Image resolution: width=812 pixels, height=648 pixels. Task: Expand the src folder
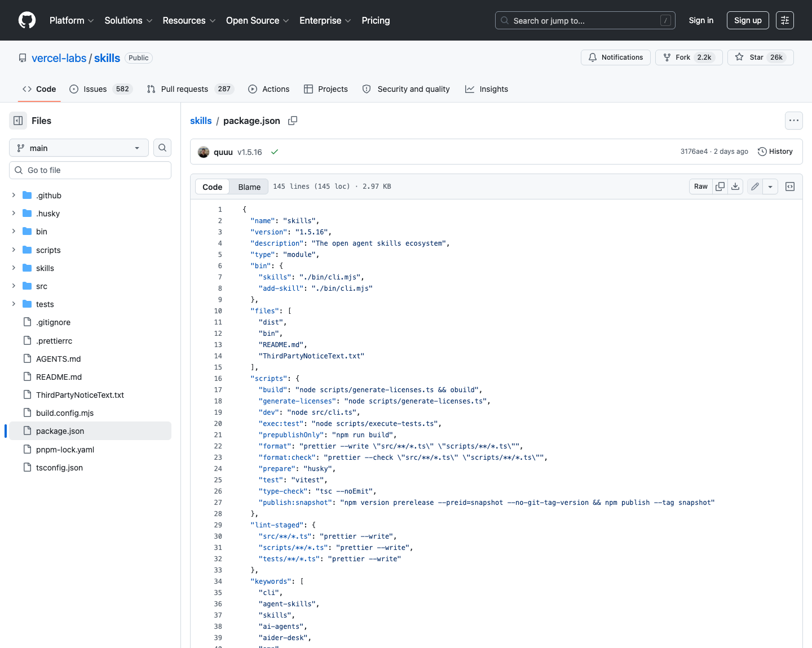pos(14,286)
